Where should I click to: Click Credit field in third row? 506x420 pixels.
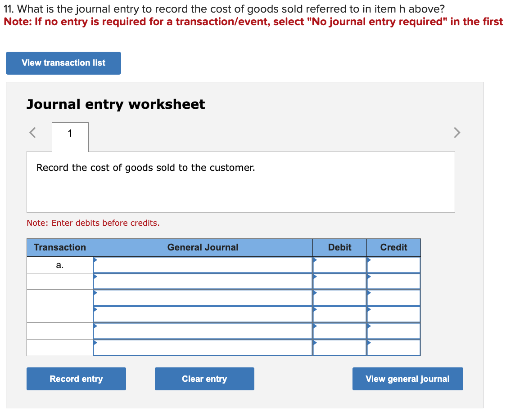(394, 298)
